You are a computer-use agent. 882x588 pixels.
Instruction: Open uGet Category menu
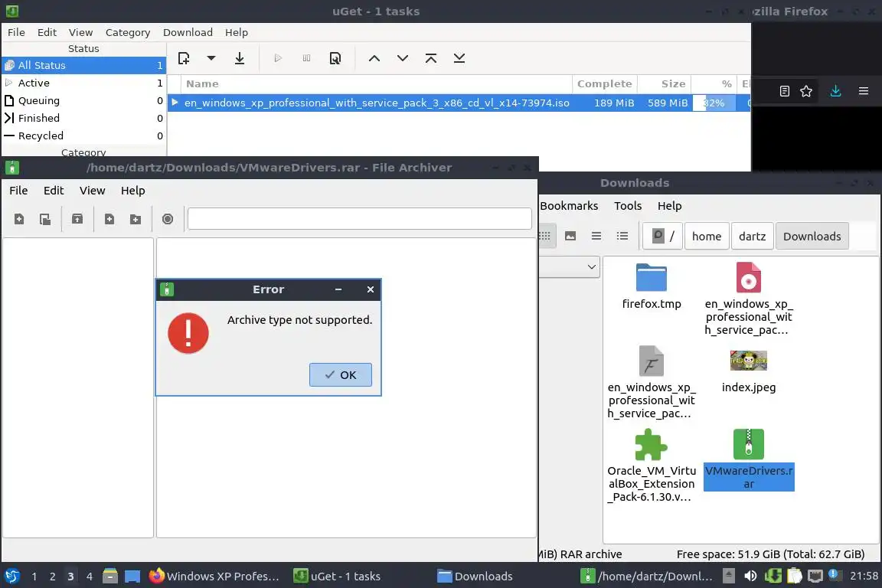128,33
